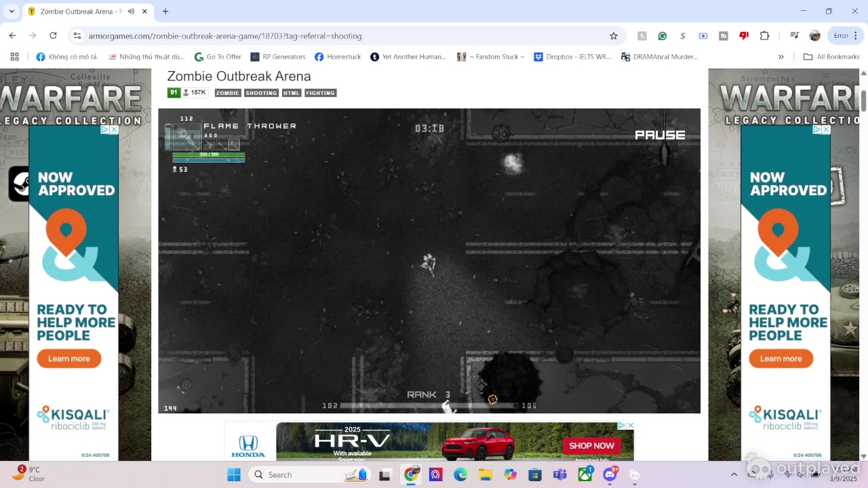Open the Xbox app from the taskbar
Viewport: 868px width, 488px height.
(585, 474)
